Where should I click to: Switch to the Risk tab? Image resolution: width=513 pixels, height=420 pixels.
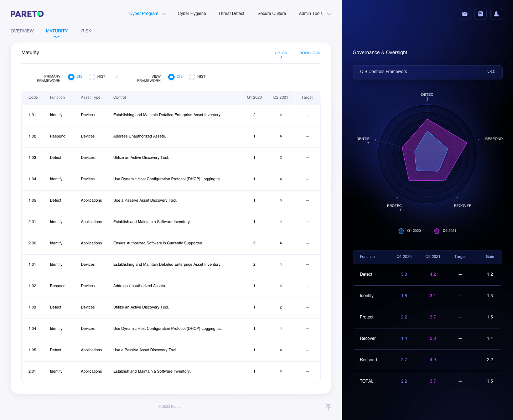(86, 31)
